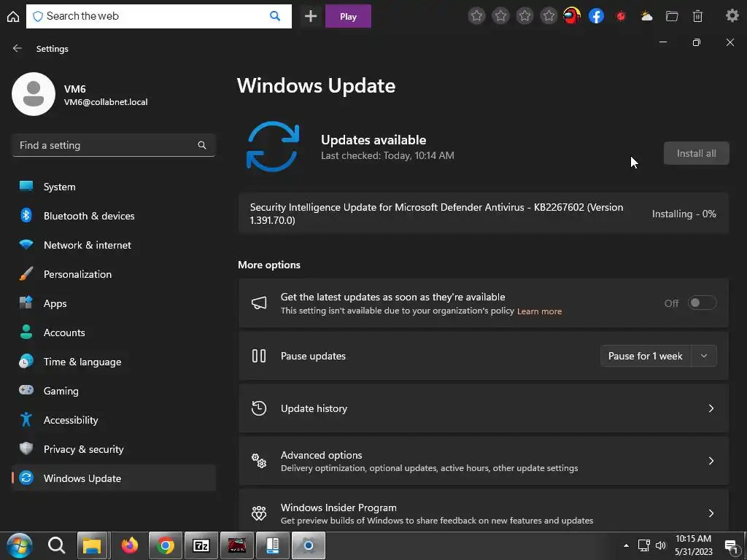Screen dimensions: 747x560
Task: Click the Find a setting search field
Action: [x=113, y=145]
